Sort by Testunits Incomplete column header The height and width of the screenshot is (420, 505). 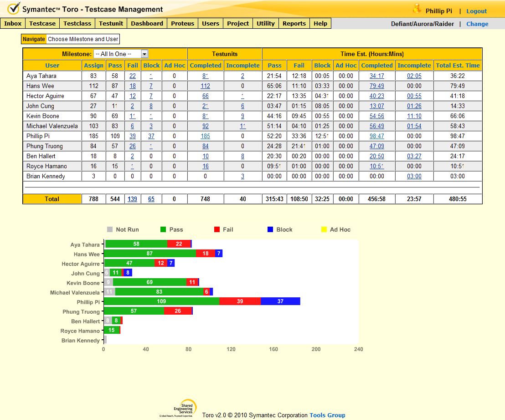[243, 65]
